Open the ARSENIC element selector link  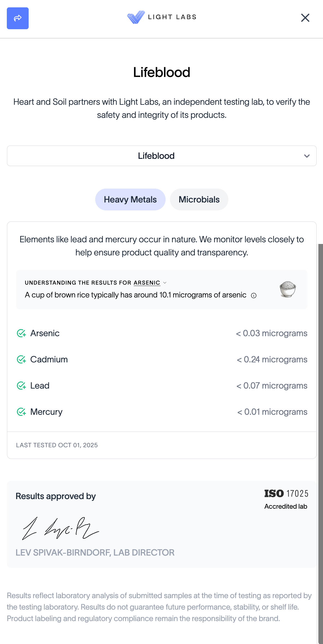[x=147, y=283]
